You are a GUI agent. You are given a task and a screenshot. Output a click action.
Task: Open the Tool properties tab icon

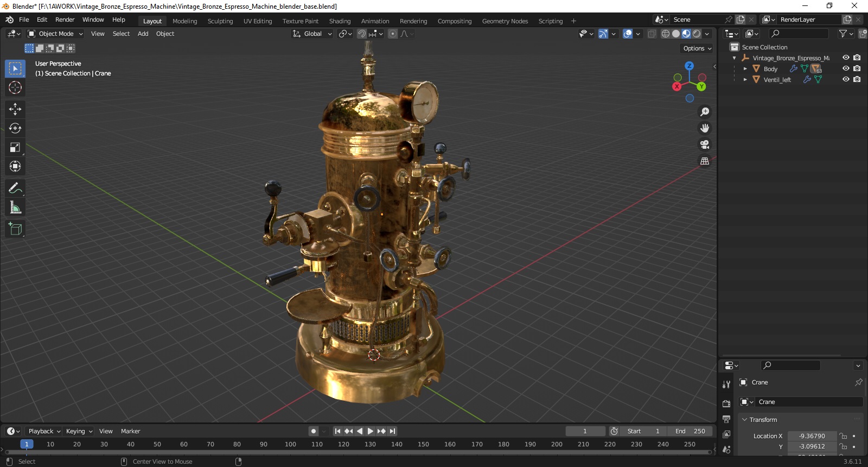point(726,384)
